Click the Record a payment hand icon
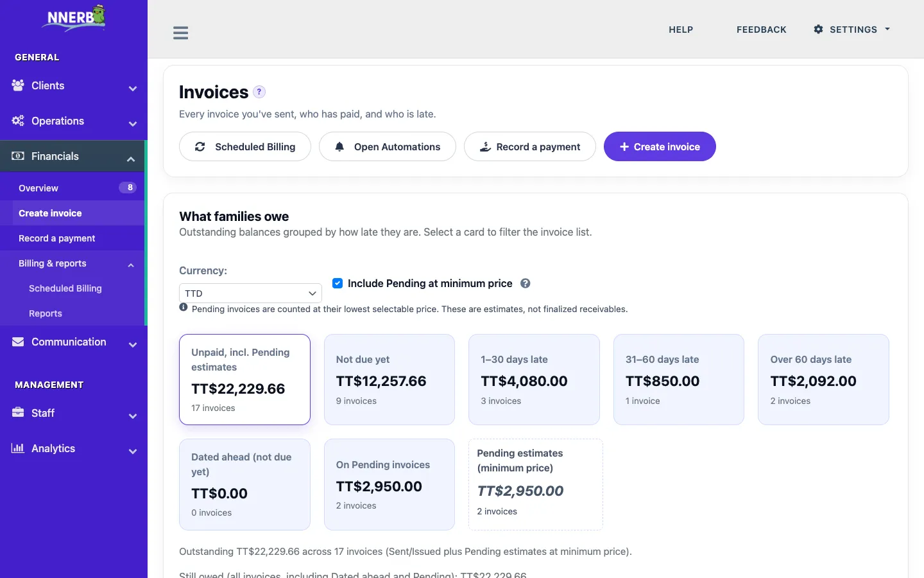 point(486,146)
